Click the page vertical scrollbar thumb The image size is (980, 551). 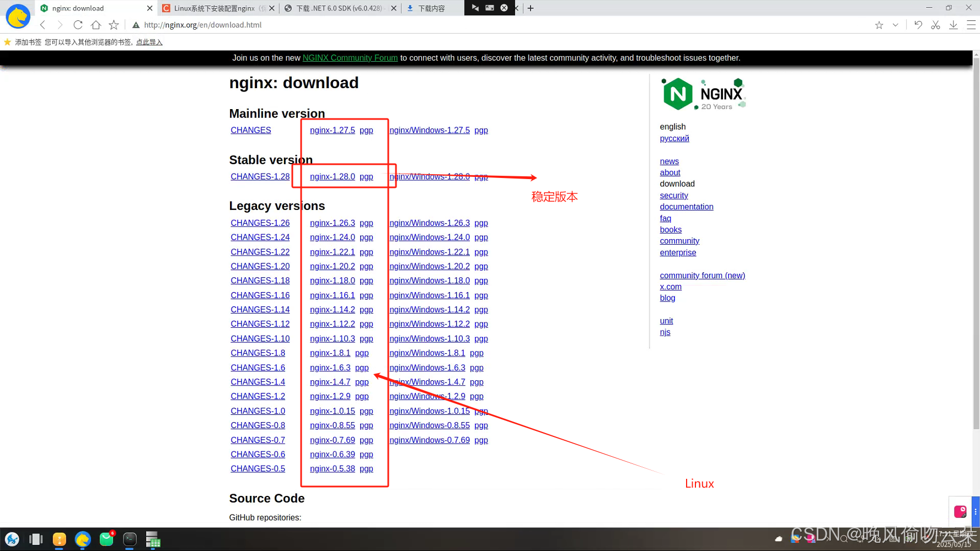(976, 242)
